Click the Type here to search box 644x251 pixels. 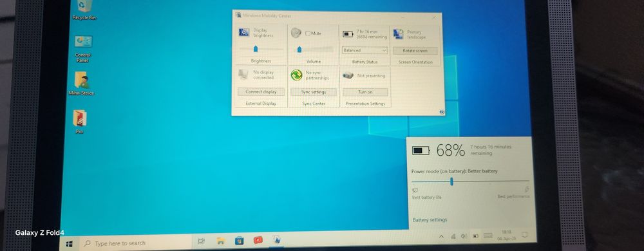(x=136, y=243)
